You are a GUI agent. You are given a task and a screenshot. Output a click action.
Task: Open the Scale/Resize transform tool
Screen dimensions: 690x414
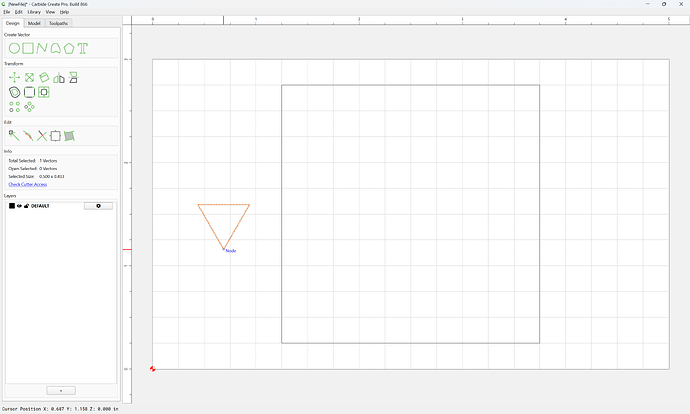click(29, 78)
